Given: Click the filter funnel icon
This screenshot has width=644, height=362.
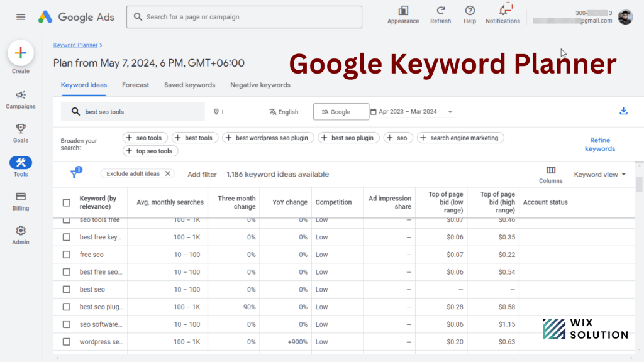Looking at the screenshot, I should coord(75,173).
